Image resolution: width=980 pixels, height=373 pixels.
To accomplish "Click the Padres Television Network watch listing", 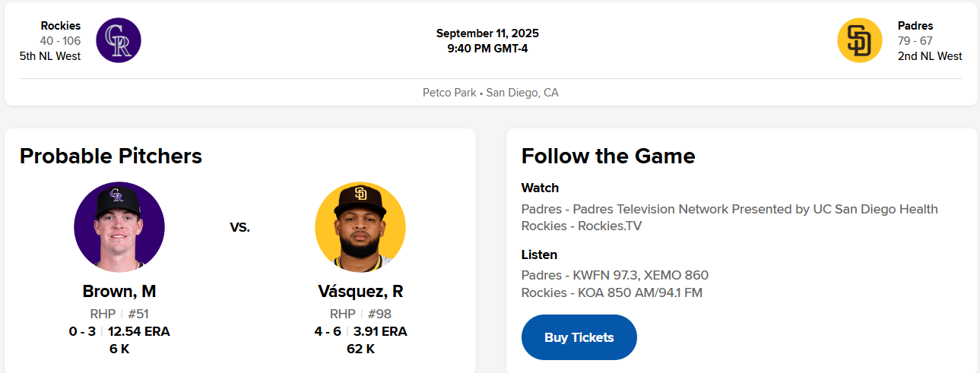I will pyautogui.click(x=729, y=209).
